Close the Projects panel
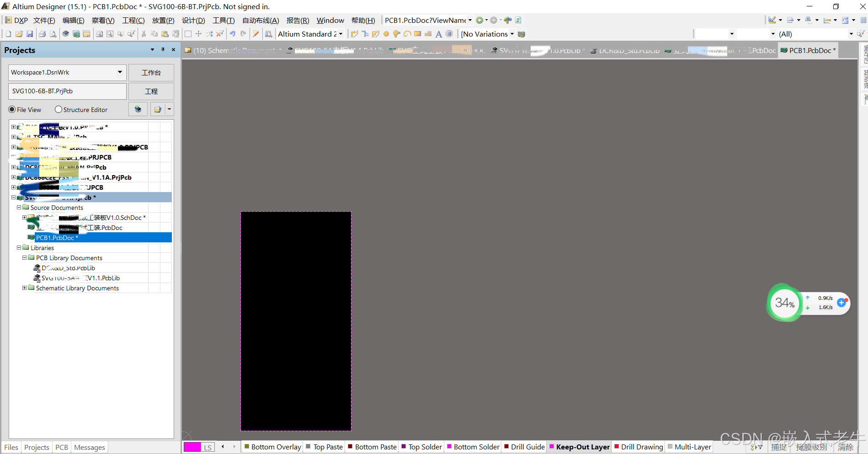 tap(173, 49)
